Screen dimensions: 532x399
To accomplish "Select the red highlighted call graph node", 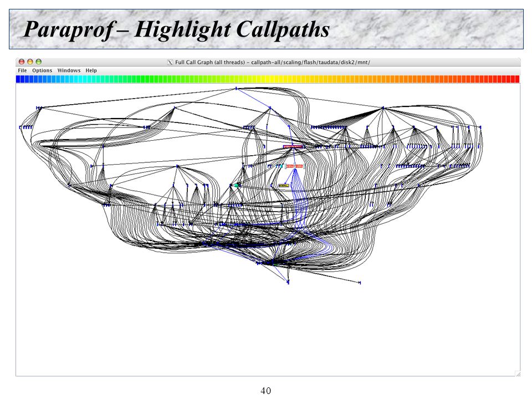I will tap(294, 166).
